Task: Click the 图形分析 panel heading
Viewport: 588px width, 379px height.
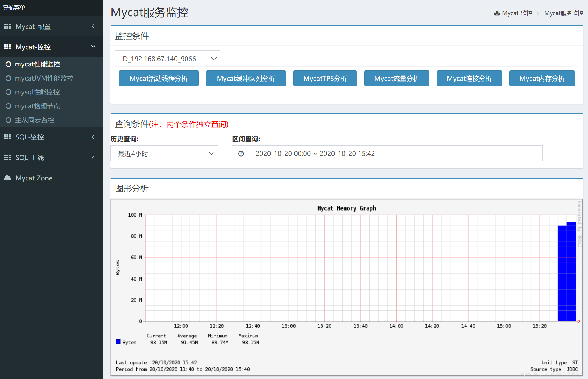Action: coord(132,188)
